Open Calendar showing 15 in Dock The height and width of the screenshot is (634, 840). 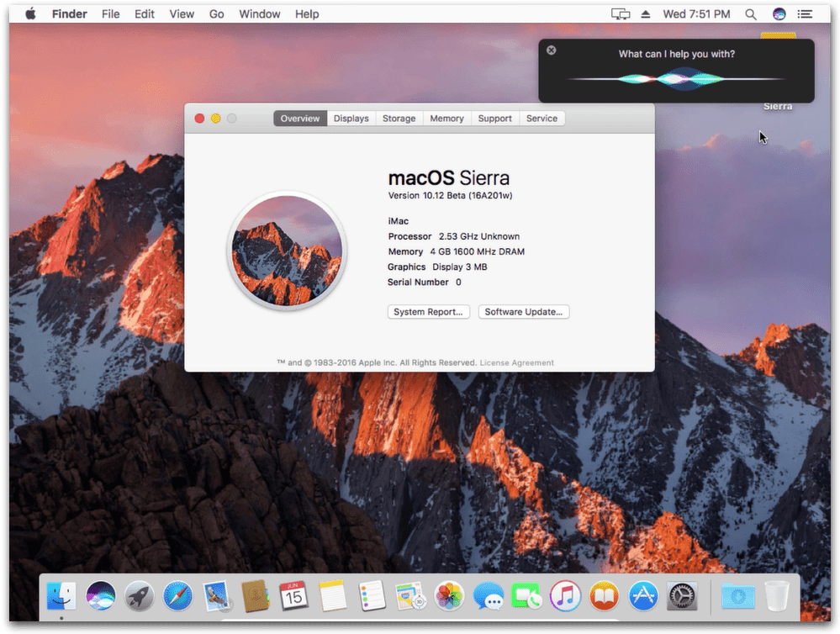(293, 596)
